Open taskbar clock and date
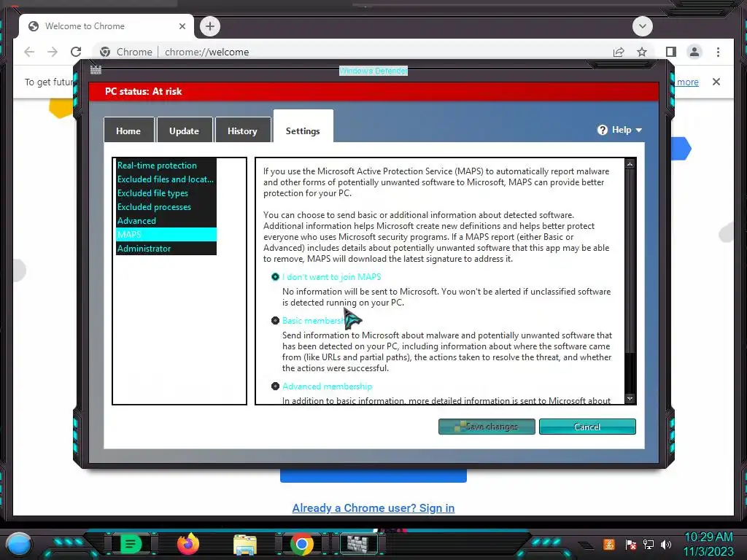Image resolution: width=747 pixels, height=560 pixels. (708, 544)
